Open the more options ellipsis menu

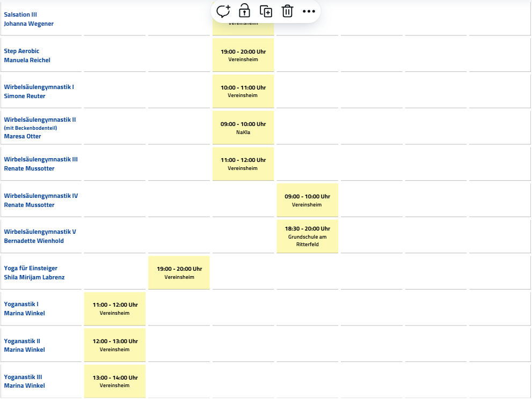tap(309, 11)
